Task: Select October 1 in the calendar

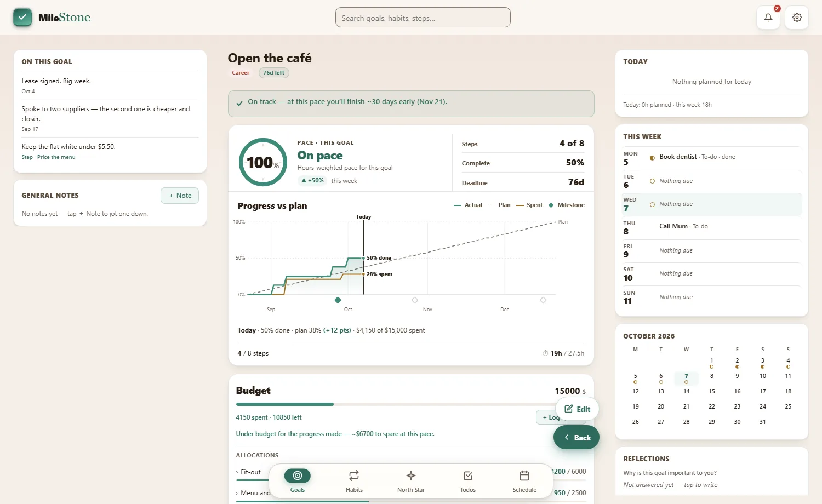Action: pos(711,363)
